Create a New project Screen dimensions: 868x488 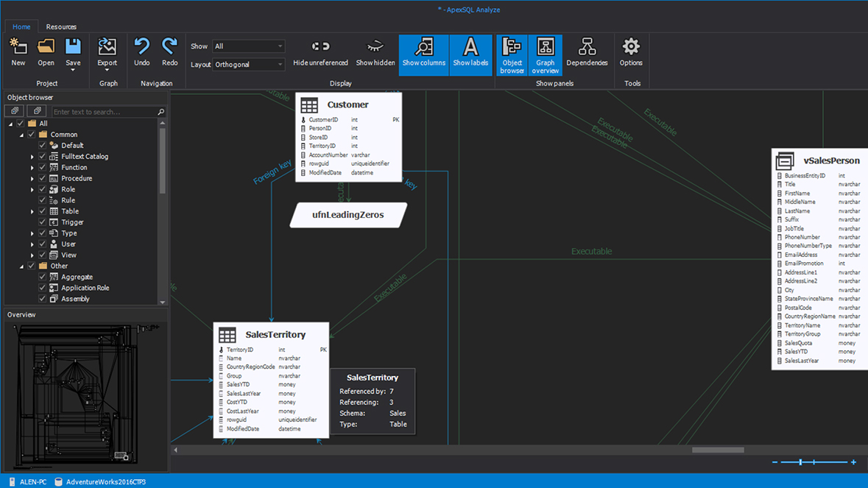(x=18, y=52)
